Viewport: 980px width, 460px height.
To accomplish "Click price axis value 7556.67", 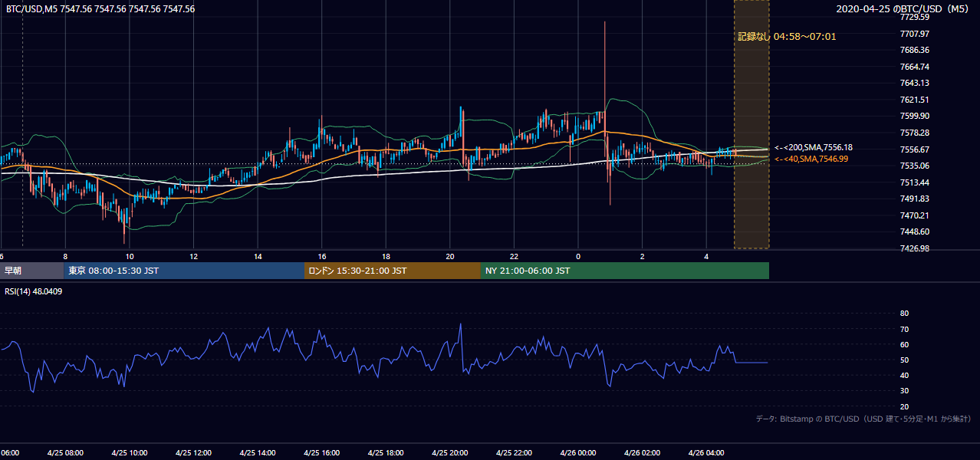I will pos(915,149).
